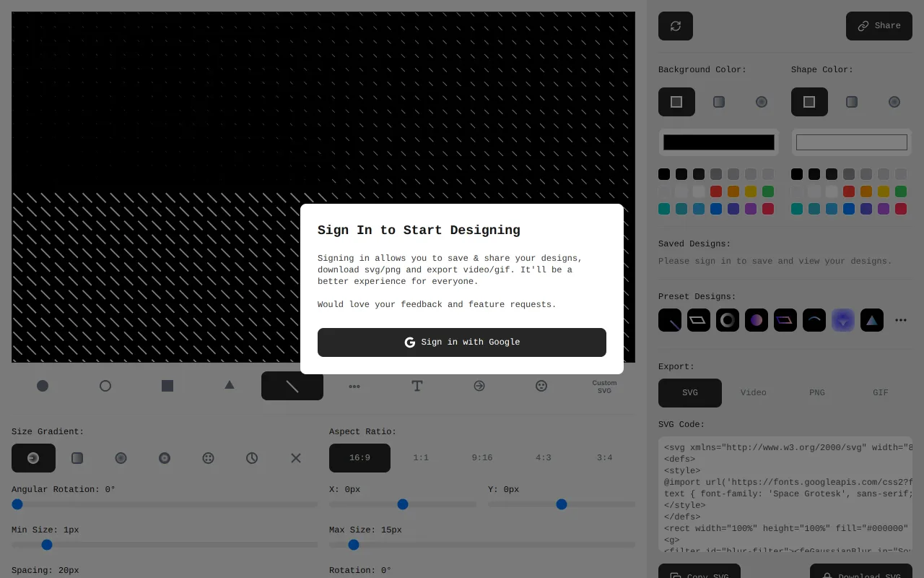Image resolution: width=924 pixels, height=578 pixels.
Task: Choose the 4:3 aspect ratio
Action: tap(544, 458)
